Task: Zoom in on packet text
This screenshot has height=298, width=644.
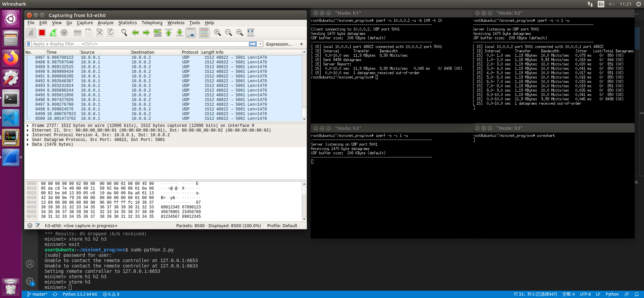Action: 218,33
